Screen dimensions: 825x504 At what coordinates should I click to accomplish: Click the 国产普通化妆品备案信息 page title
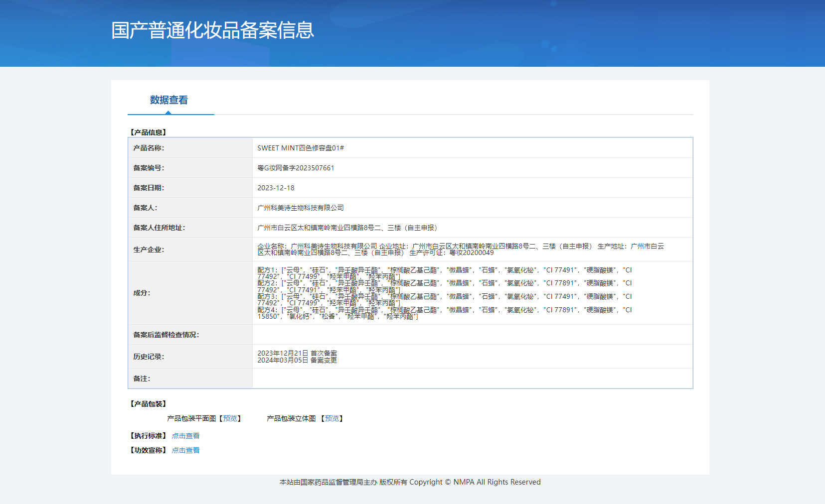(x=212, y=30)
